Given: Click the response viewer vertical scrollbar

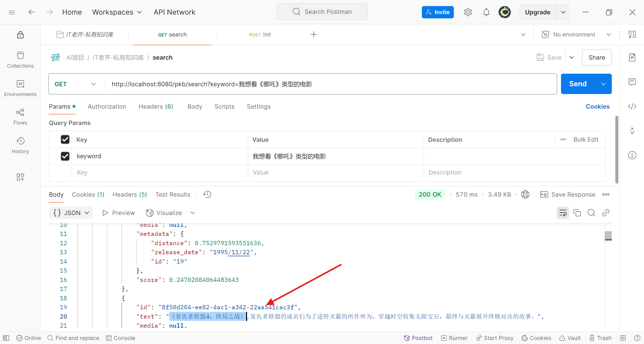Looking at the screenshot, I should pos(608,236).
